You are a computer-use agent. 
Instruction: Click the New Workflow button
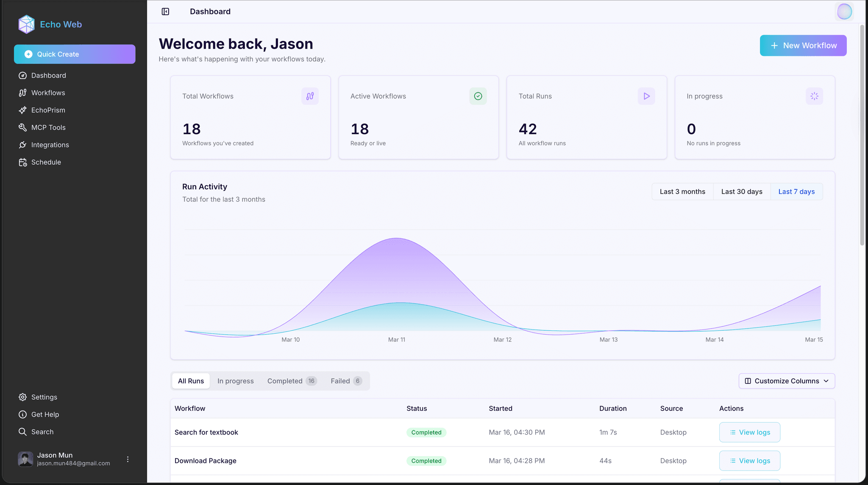803,45
